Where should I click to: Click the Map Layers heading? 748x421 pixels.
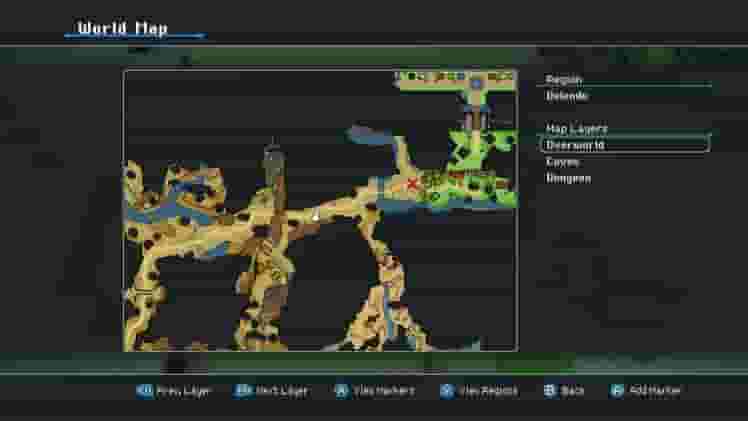[x=577, y=128]
